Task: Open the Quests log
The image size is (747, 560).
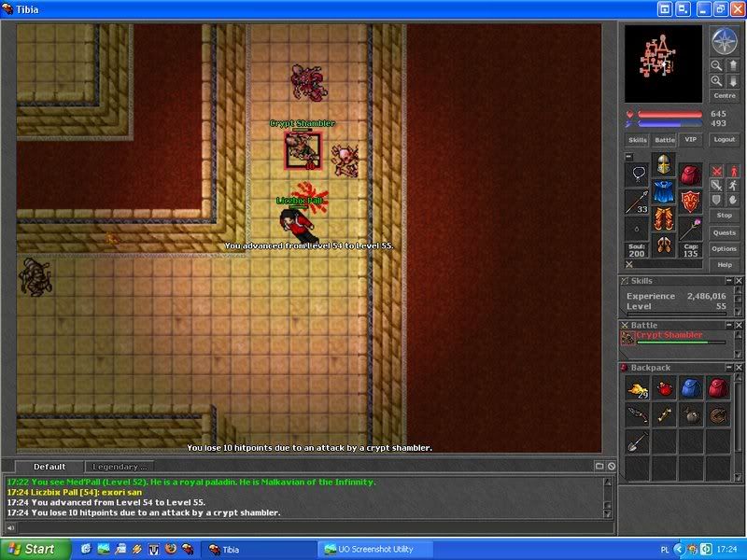Action: [x=725, y=232]
